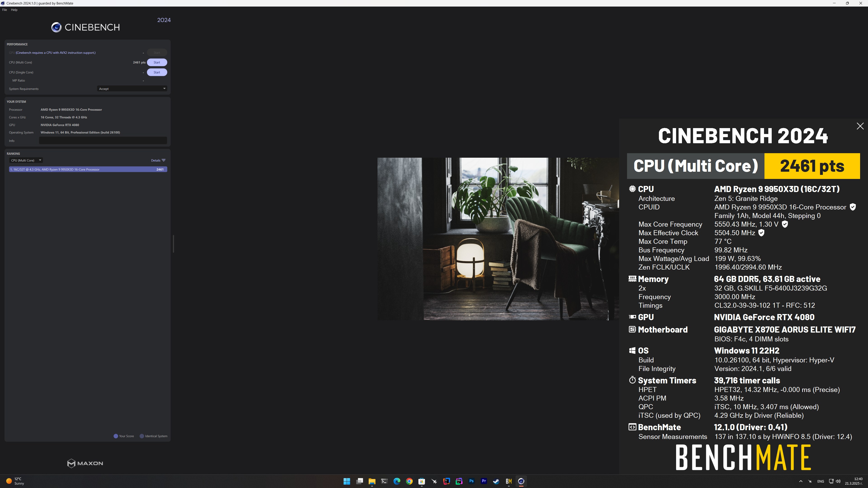The height and width of the screenshot is (488, 868).
Task: Click the BenchMate logo in the overlay
Action: point(743,457)
